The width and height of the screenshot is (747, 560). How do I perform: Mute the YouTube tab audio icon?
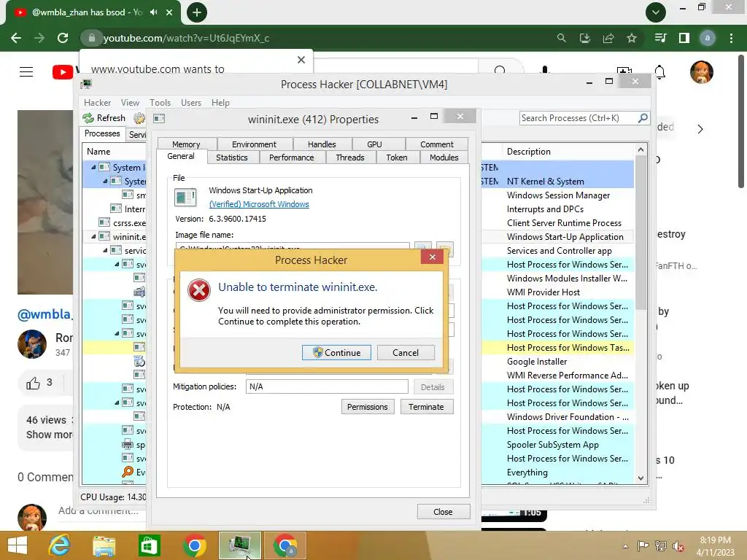click(x=153, y=12)
